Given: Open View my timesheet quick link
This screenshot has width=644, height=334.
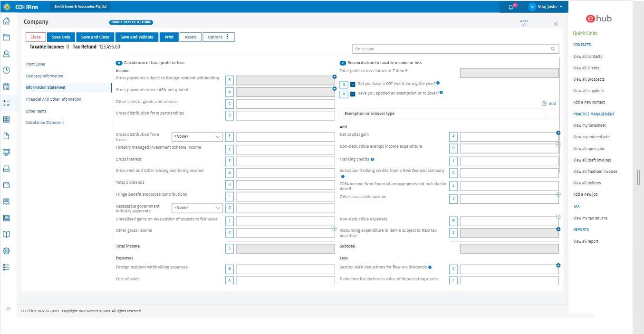Looking at the screenshot, I should (589, 125).
